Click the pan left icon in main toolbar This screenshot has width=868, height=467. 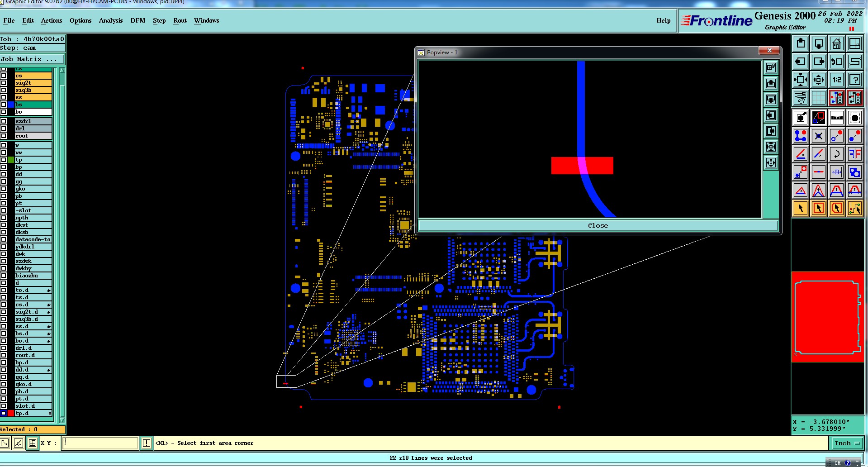pyautogui.click(x=801, y=62)
